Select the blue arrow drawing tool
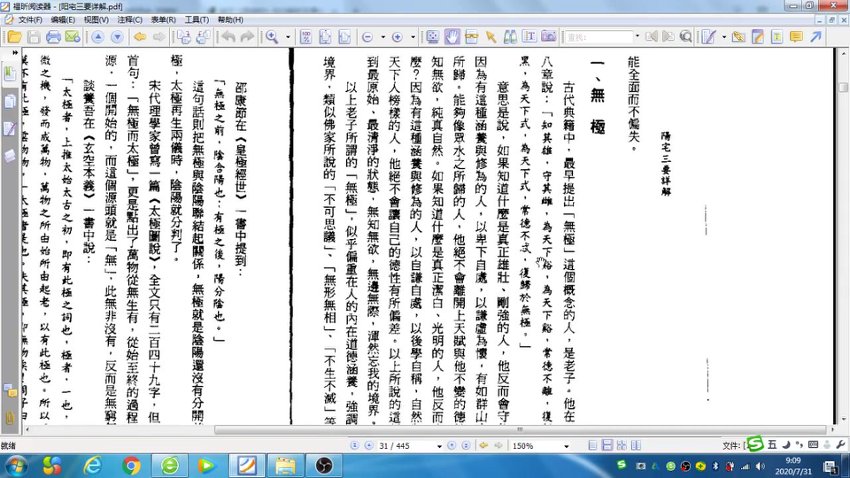The image size is (850, 478). coord(816,37)
